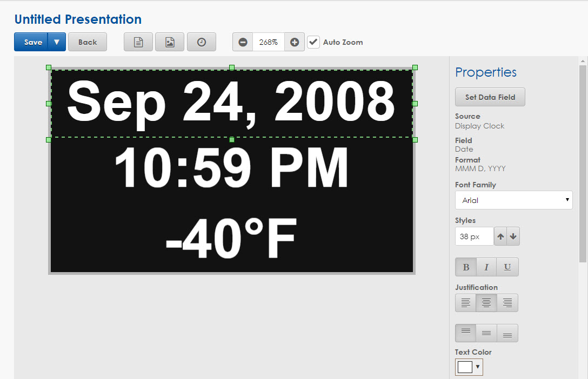Open the Text Color swatch picker
Image resolution: width=588 pixels, height=379 pixels.
(469, 367)
